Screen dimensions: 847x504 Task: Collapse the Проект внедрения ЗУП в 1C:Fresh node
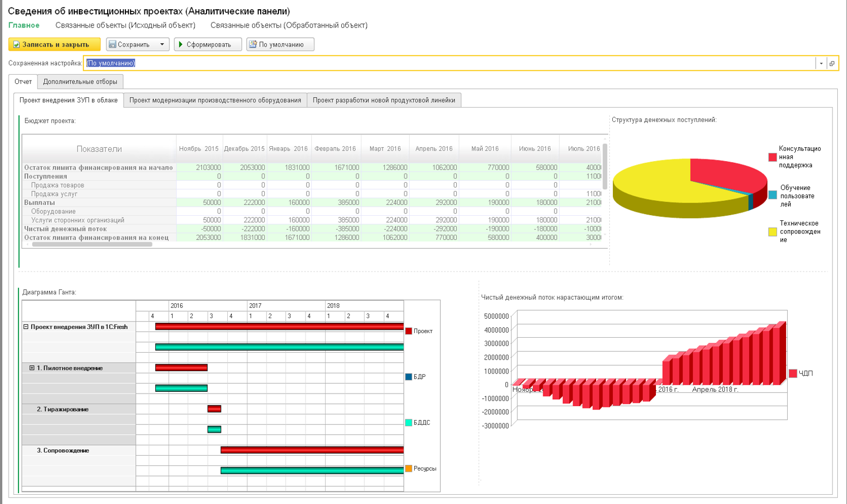coord(26,327)
